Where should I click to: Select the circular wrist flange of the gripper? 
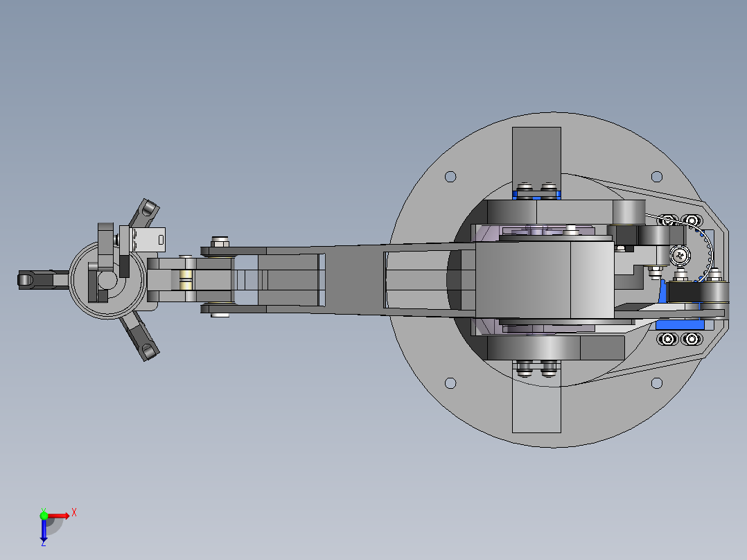point(107,280)
